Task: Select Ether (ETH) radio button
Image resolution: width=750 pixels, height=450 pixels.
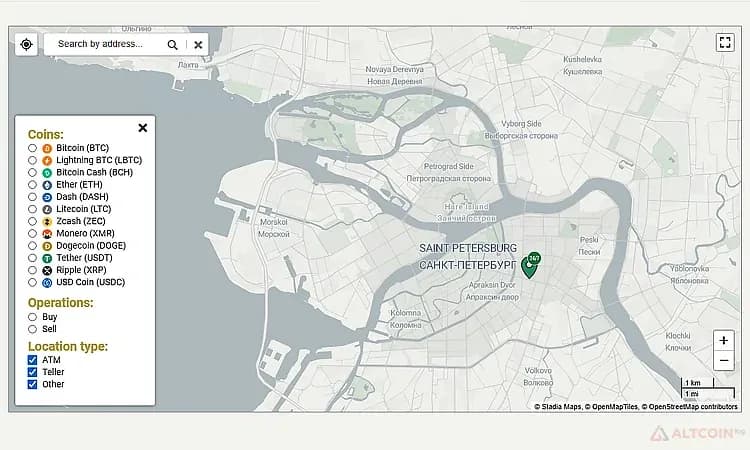Action: (32, 185)
